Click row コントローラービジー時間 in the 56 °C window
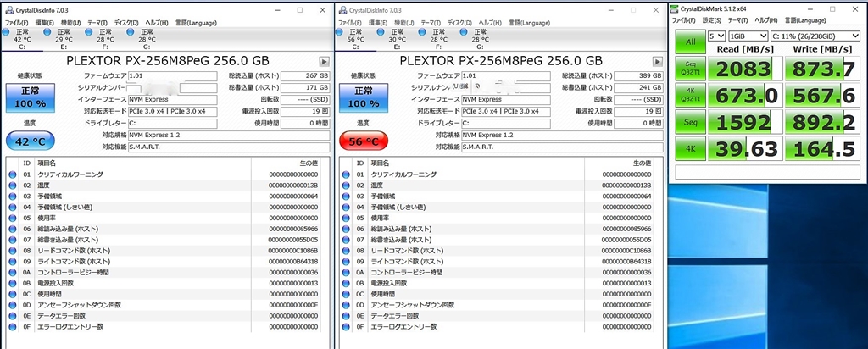The width and height of the screenshot is (868, 349). click(x=503, y=273)
